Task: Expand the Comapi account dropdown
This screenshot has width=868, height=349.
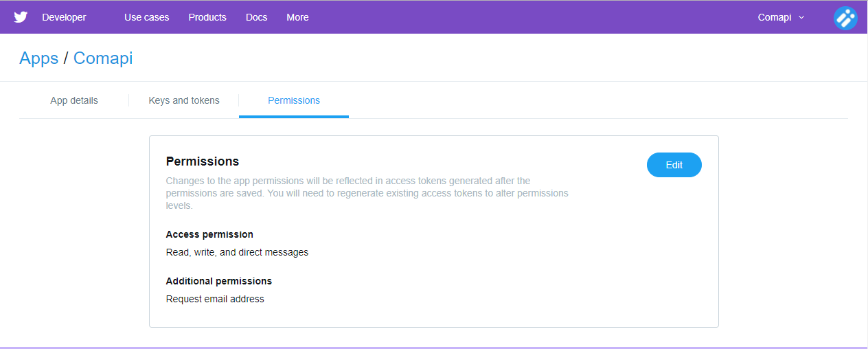Action: coord(781,17)
